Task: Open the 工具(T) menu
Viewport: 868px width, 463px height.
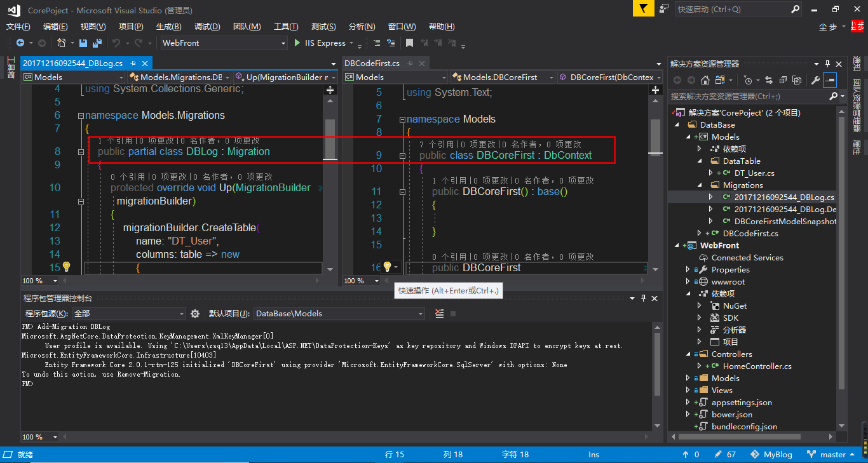Action: pyautogui.click(x=286, y=27)
